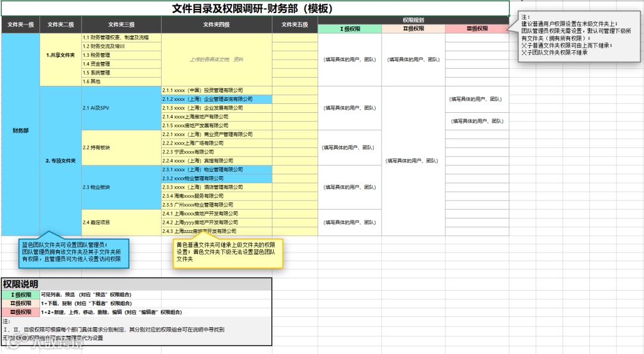Click cell 1.3 税务管理
This screenshot has width=644, height=354.
pyautogui.click(x=121, y=55)
